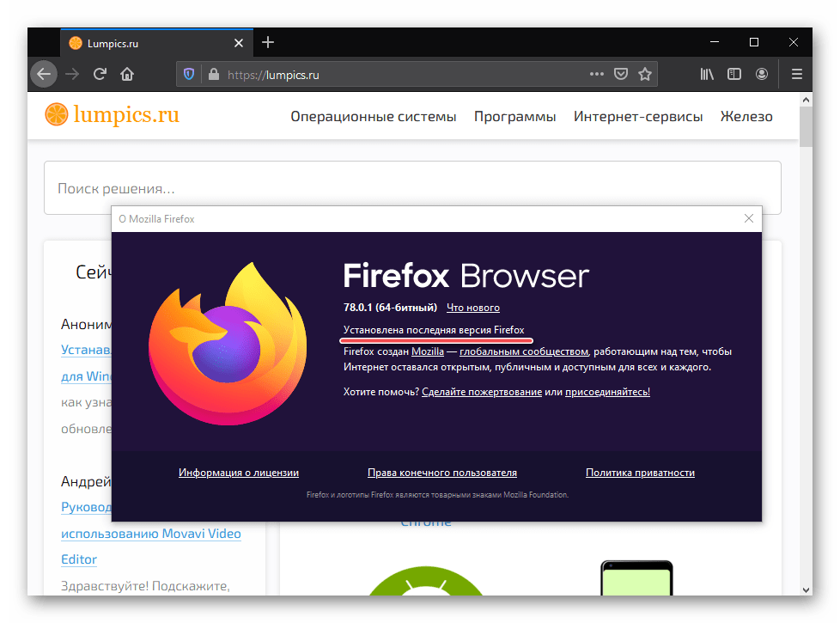840x623 pixels.
Task: Close the О Mozilla Firefox dialog
Action: click(748, 219)
